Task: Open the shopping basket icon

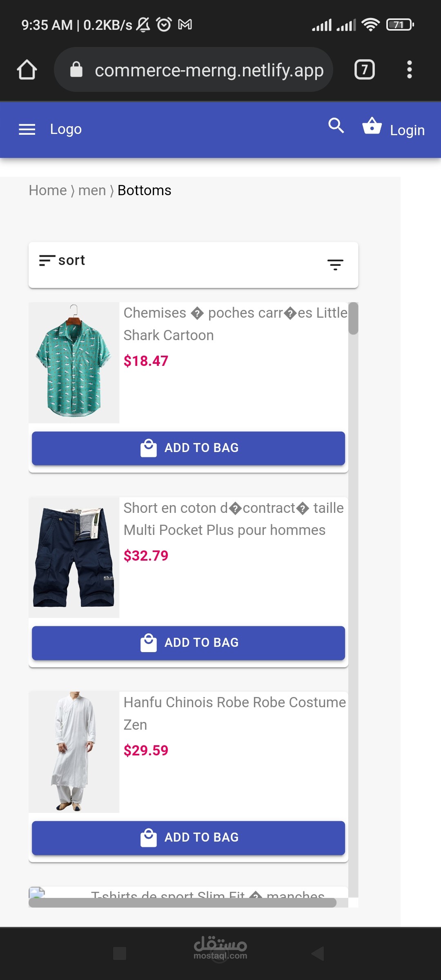Action: pos(372,126)
